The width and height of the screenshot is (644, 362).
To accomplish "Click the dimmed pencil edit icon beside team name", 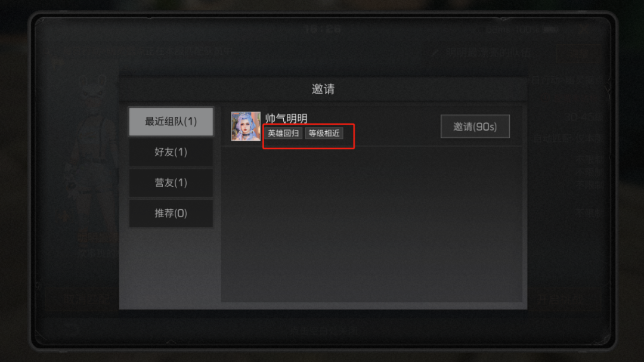I will 435,52.
